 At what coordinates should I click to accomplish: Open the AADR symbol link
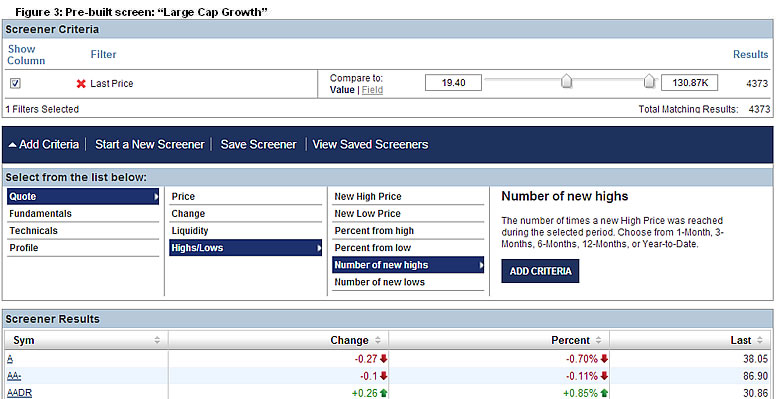(x=20, y=393)
